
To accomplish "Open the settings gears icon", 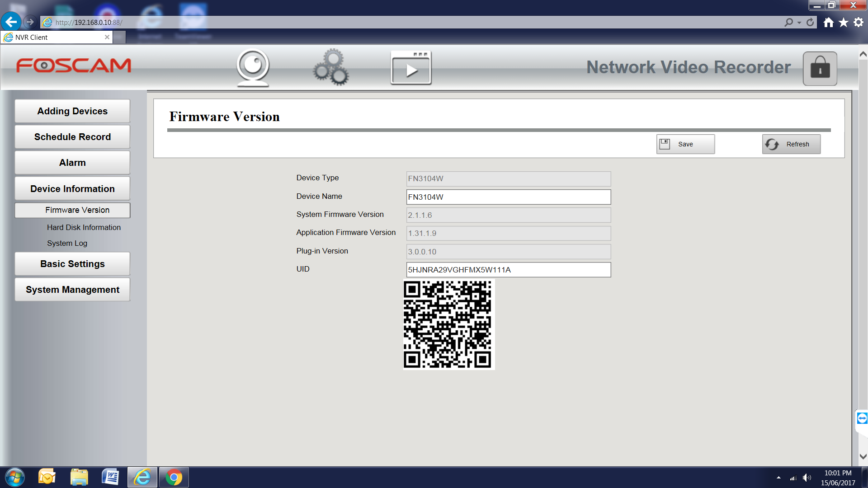I will pyautogui.click(x=331, y=67).
